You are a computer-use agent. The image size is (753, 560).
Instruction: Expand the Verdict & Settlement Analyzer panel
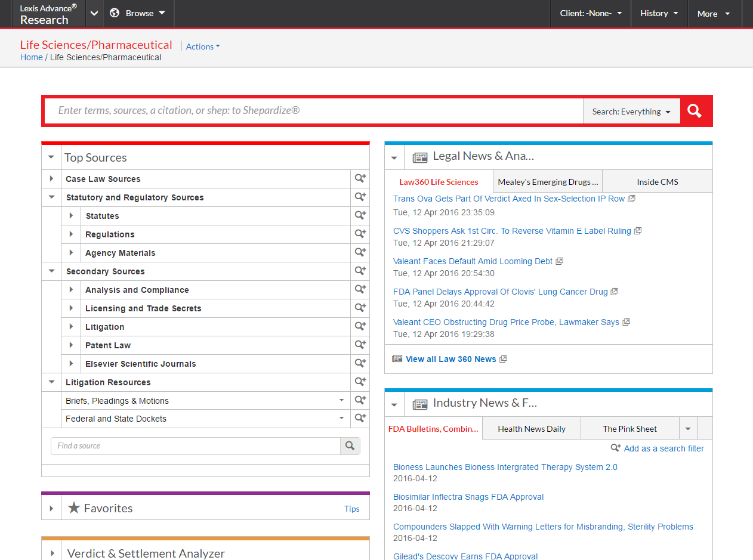[x=51, y=553]
